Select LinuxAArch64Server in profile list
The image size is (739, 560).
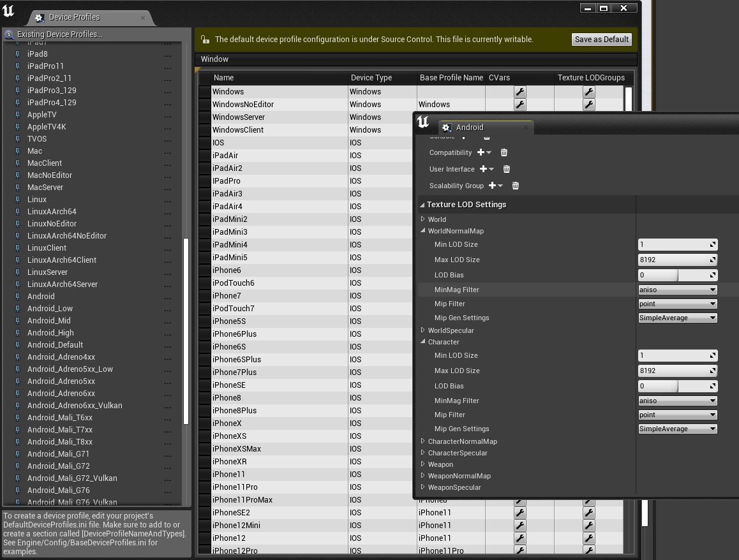(x=63, y=284)
